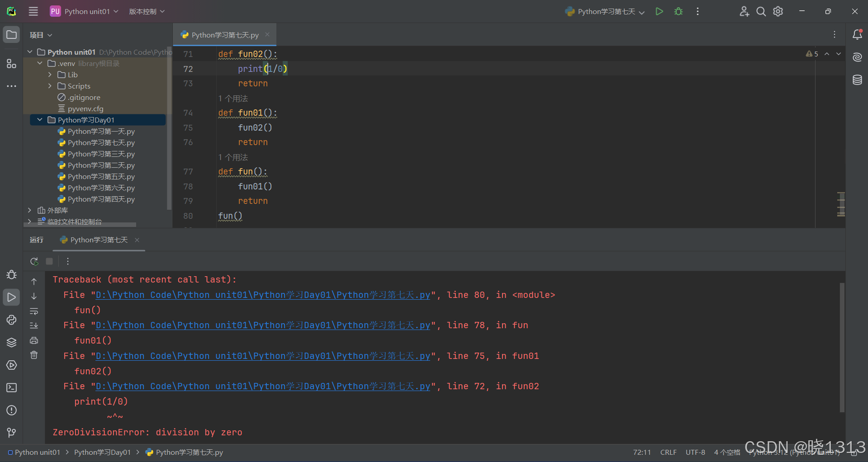Expand the 外部库 node

[x=30, y=210]
